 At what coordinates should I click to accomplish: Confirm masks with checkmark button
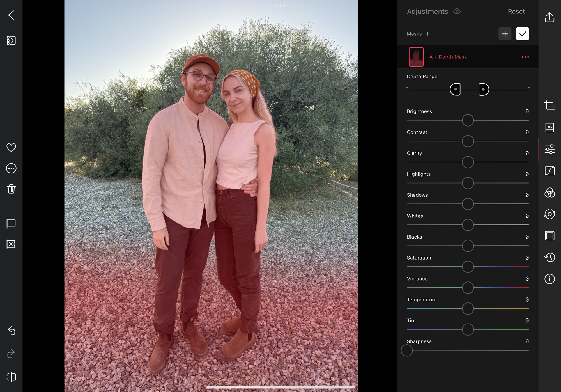522,34
